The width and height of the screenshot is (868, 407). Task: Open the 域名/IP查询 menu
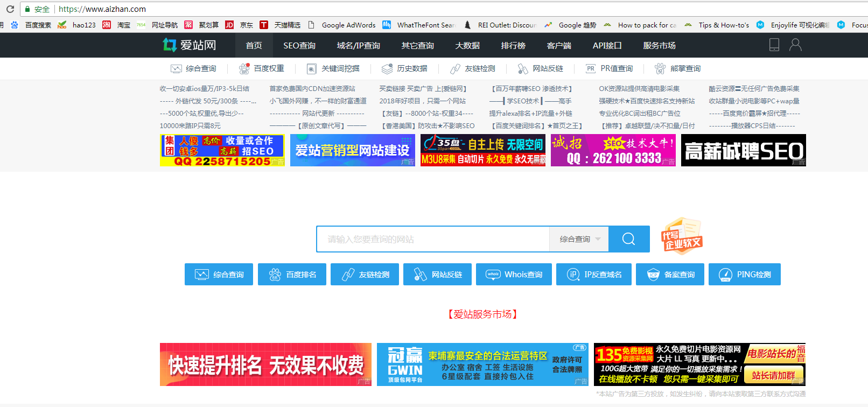pos(358,46)
